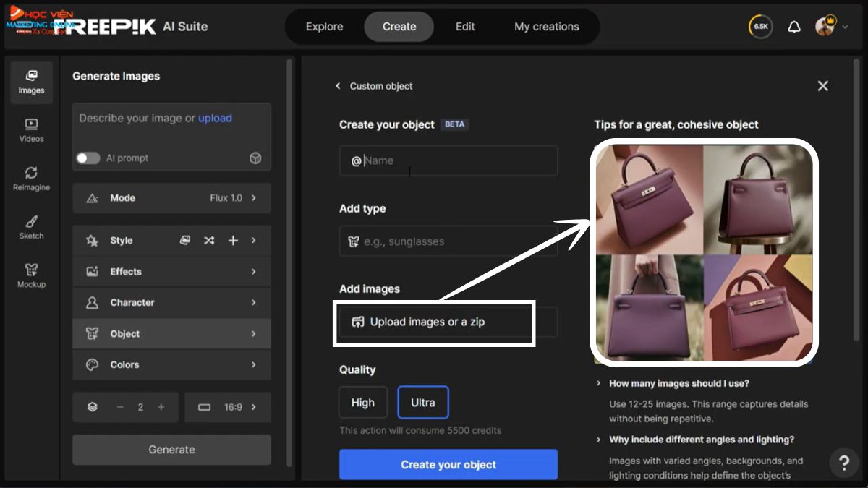
Task: Focus the object Name input field
Action: pos(448,160)
